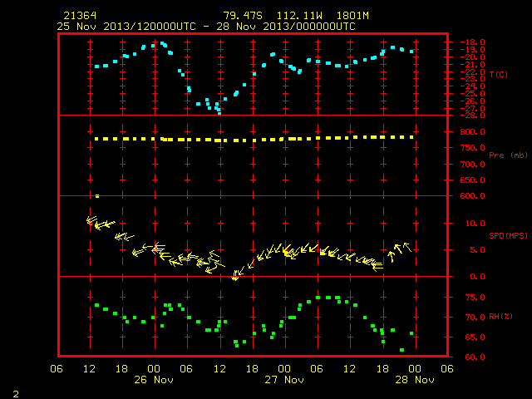
Task: Click the 800.0 pressure tick value
Action: [x=473, y=131]
